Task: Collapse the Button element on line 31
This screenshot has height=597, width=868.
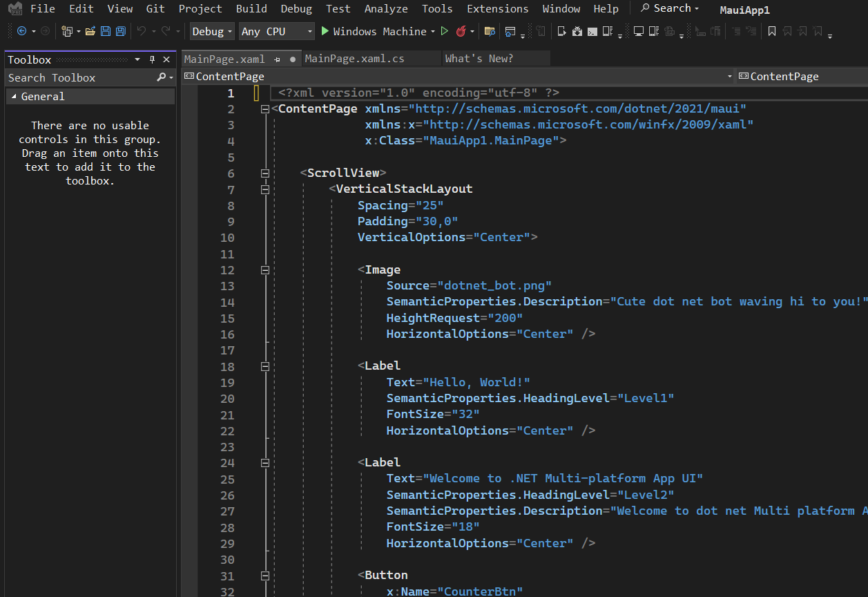Action: click(264, 576)
